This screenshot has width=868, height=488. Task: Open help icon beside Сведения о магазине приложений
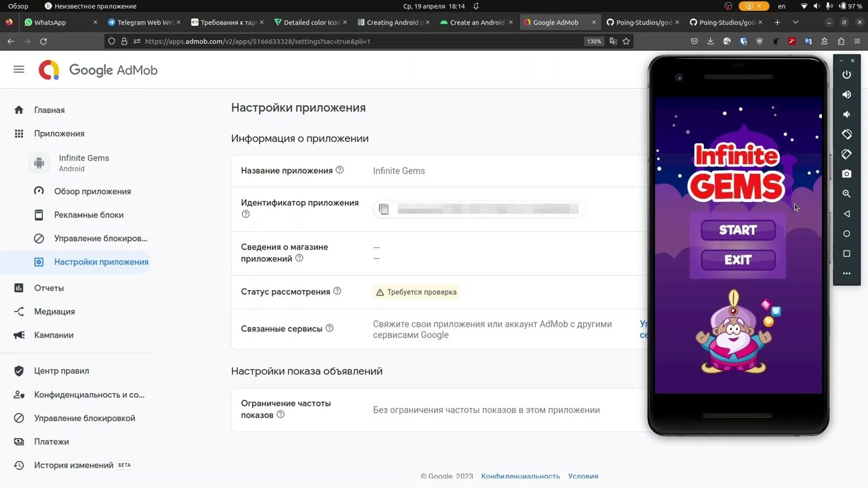299,258
